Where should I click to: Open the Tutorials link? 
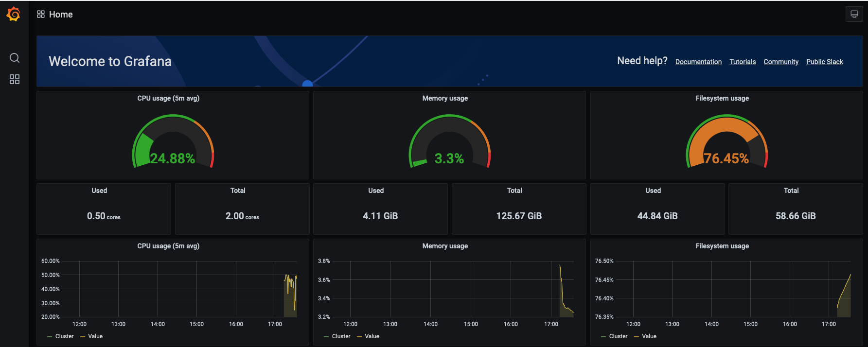[743, 62]
